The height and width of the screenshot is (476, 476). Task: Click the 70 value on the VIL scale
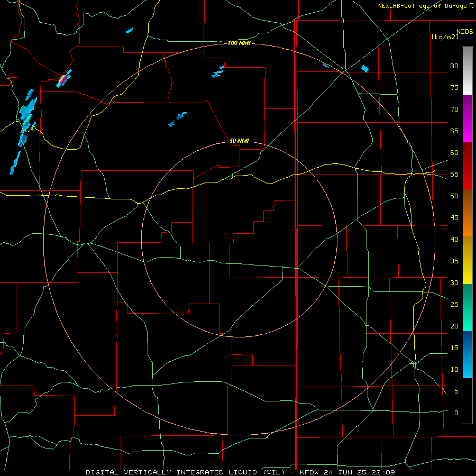(454, 109)
